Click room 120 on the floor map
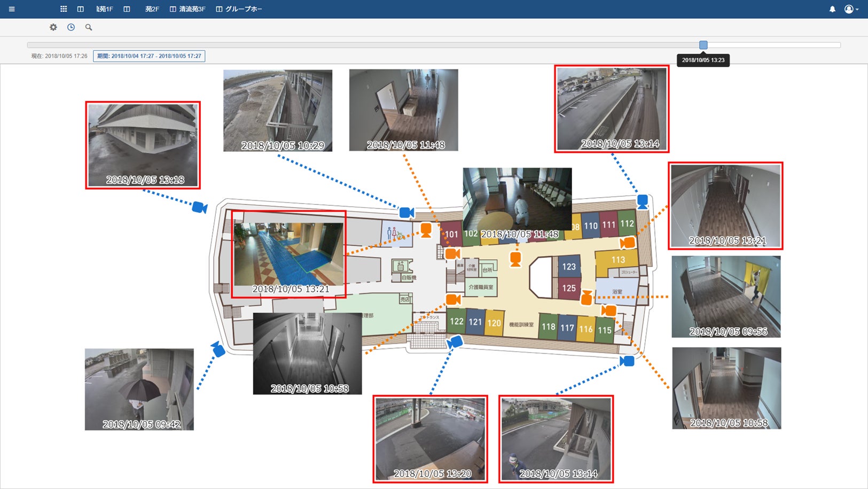868x489 pixels. tap(494, 323)
